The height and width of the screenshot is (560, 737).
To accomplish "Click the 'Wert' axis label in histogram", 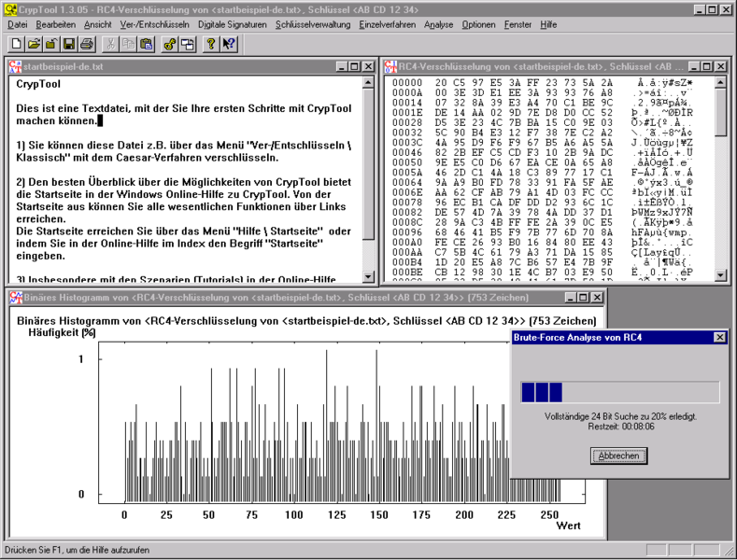I will [568, 525].
